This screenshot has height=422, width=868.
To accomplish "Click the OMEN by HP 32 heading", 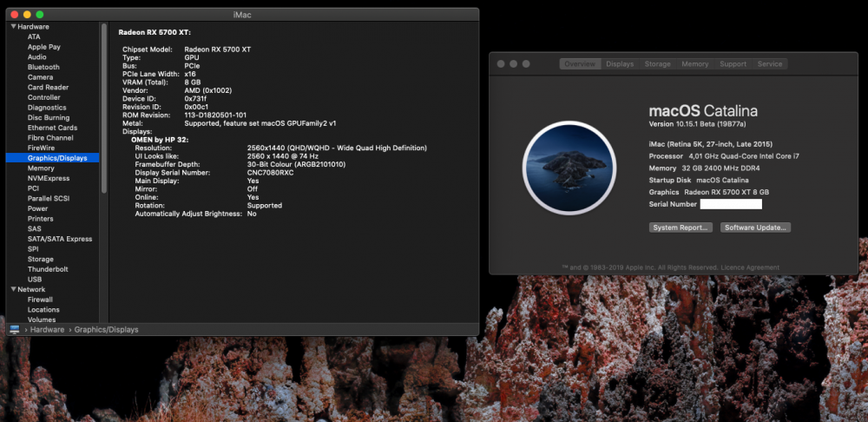I will [160, 140].
